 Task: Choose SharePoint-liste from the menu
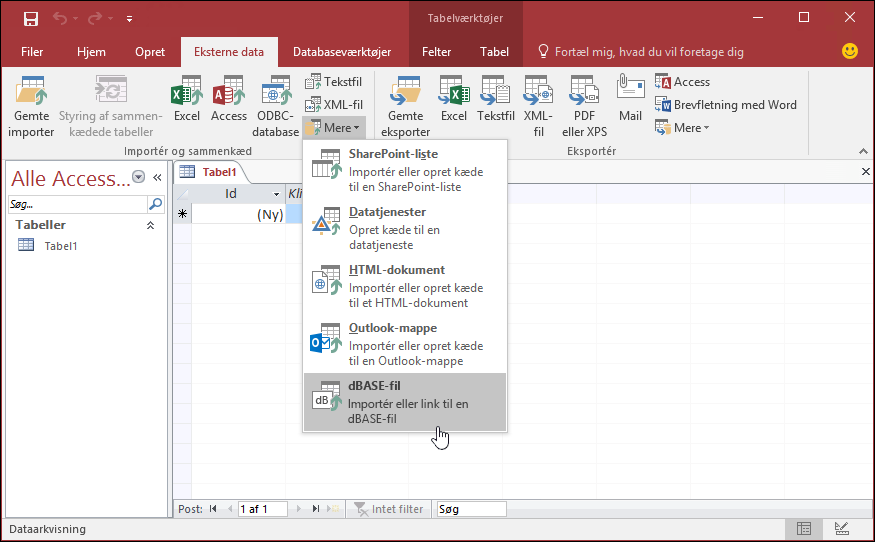(405, 170)
